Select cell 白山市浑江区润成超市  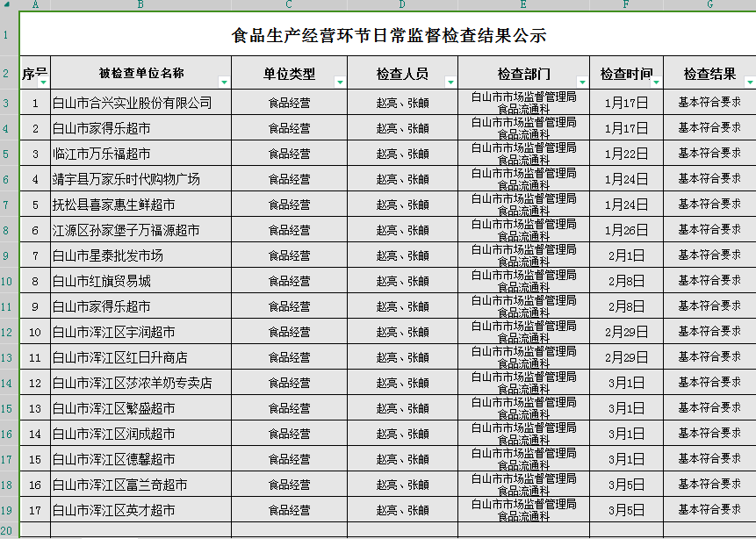pos(140,434)
